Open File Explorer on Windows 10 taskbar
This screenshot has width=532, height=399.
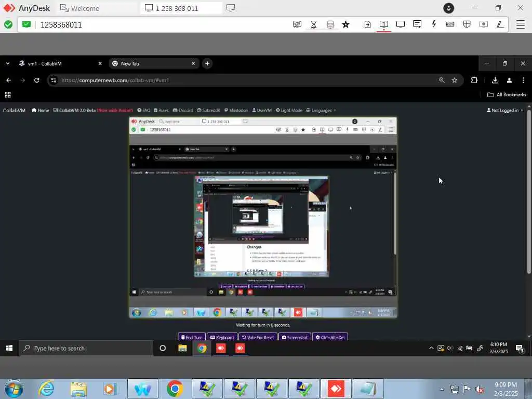pyautogui.click(x=182, y=348)
